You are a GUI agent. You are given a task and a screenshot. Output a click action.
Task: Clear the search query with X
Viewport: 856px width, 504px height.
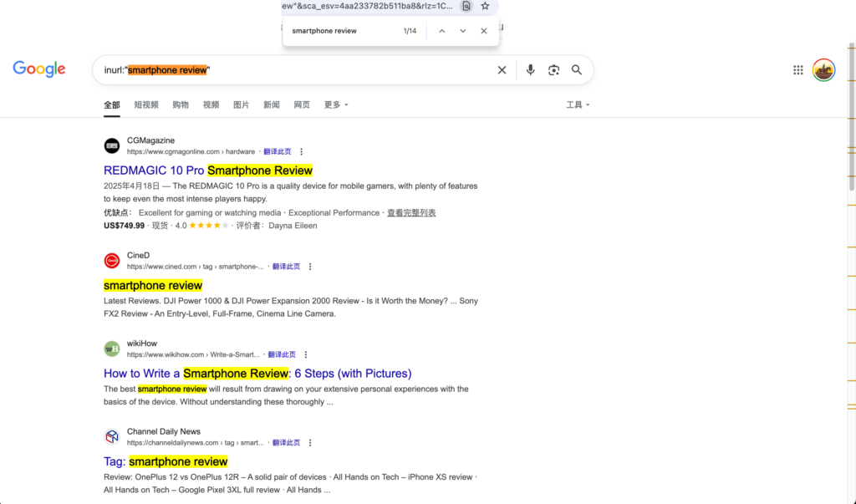click(502, 70)
